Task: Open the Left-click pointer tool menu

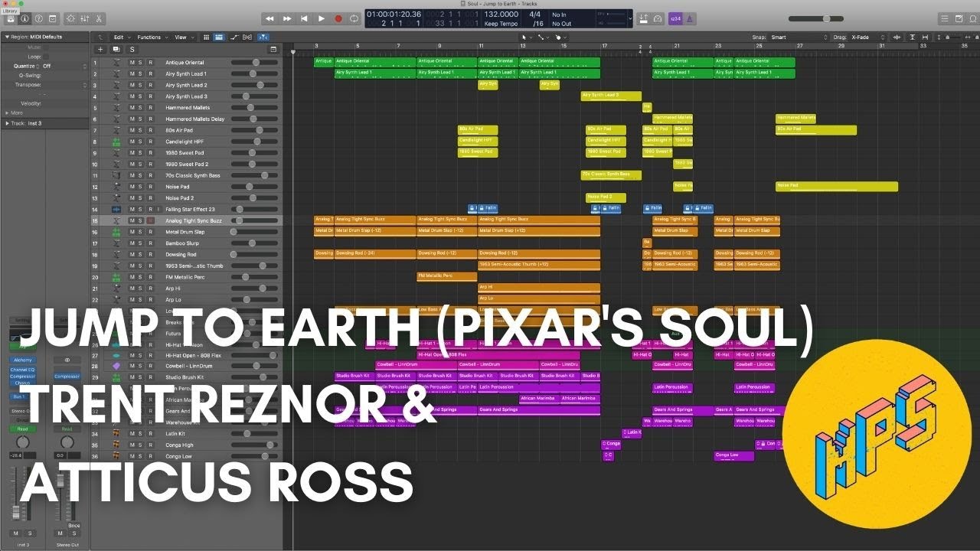Action: click(x=525, y=37)
